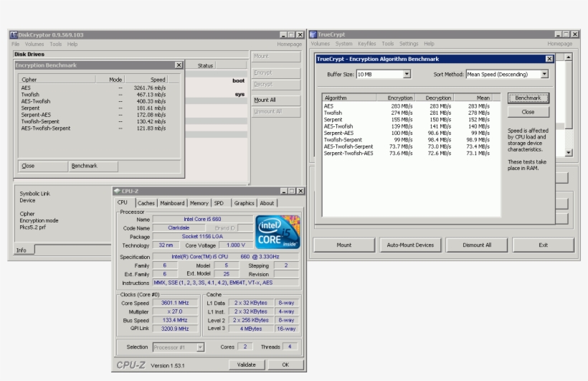
Task: Close the TrueCrypt Encryption Algorithm Benchmark dialog
Action: point(549,59)
